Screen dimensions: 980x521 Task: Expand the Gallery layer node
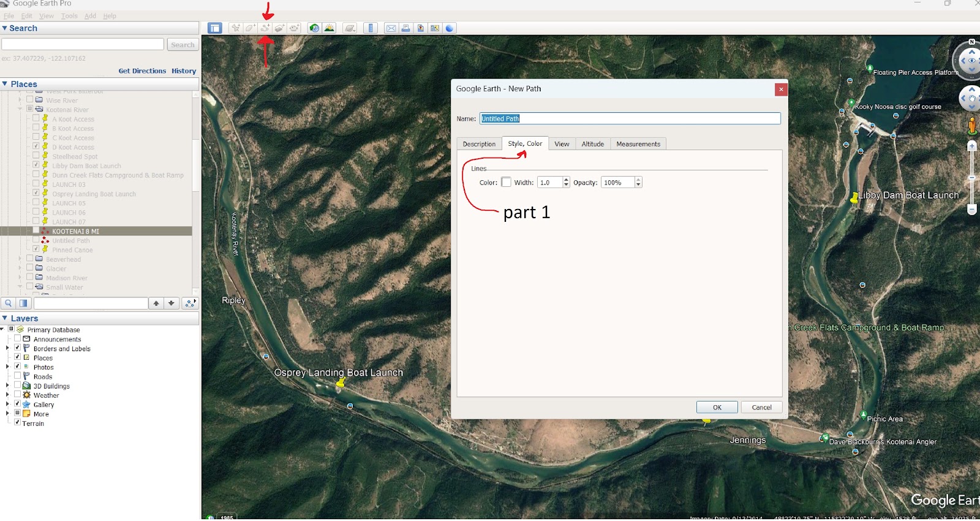7,404
